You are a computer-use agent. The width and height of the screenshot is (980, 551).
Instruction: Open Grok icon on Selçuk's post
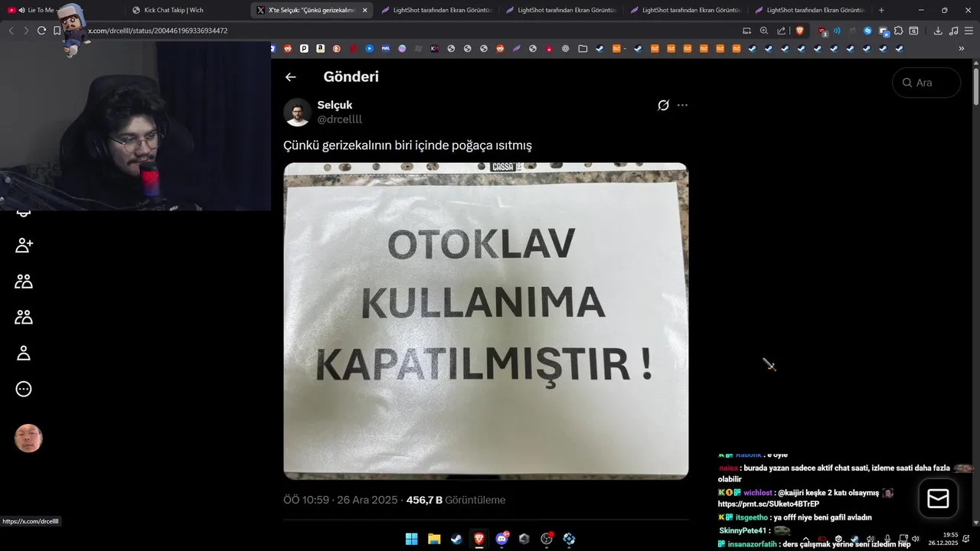(663, 105)
